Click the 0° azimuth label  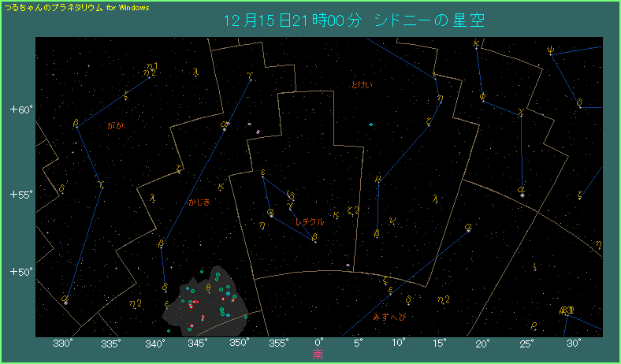(x=318, y=343)
